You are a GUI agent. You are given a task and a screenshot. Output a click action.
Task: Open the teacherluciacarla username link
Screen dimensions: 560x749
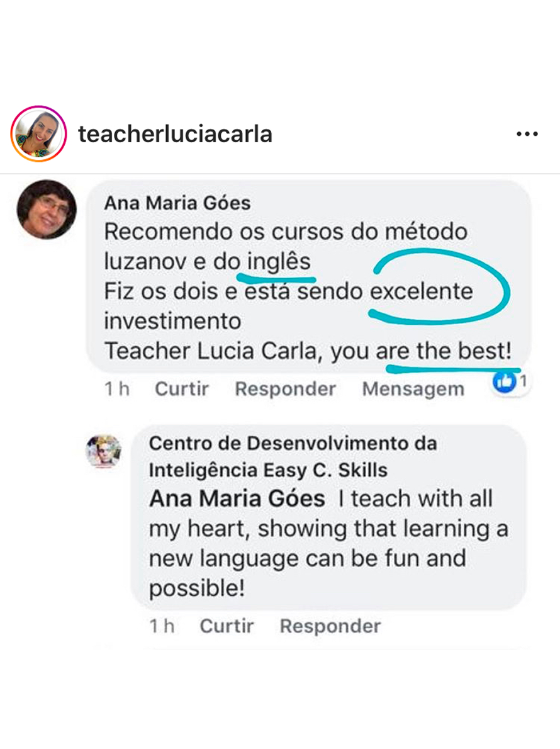pyautogui.click(x=175, y=134)
